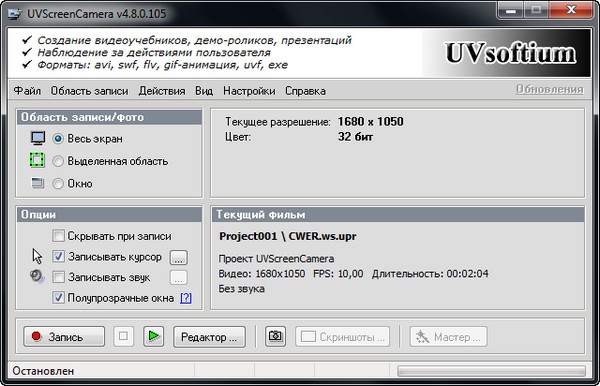The image size is (600, 386).
Task: Start recording with the Запись button
Action: pos(64,337)
